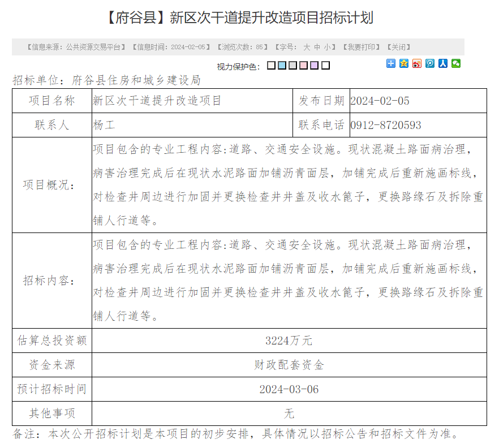Click the 其他事项 value 无

tap(289, 413)
